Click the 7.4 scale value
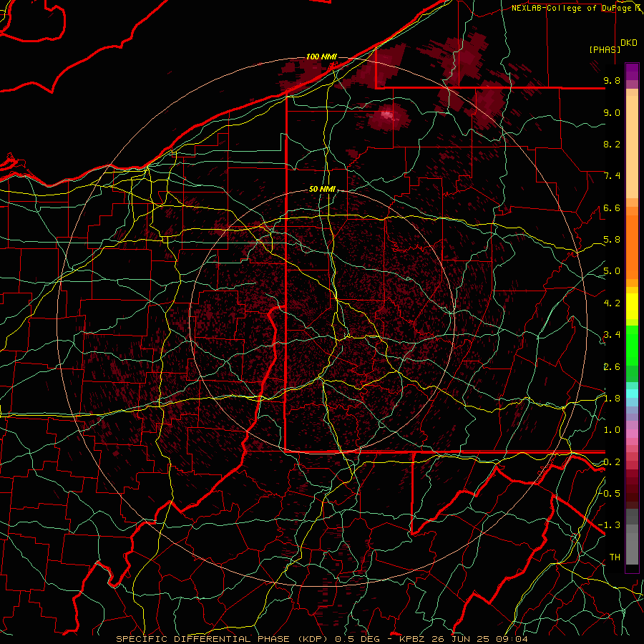The image size is (644, 644). 612,176
